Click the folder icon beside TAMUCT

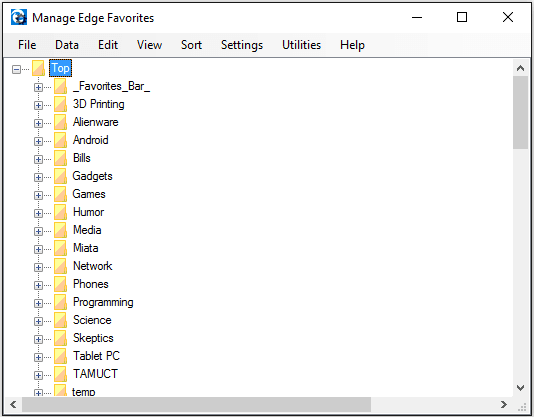(61, 374)
